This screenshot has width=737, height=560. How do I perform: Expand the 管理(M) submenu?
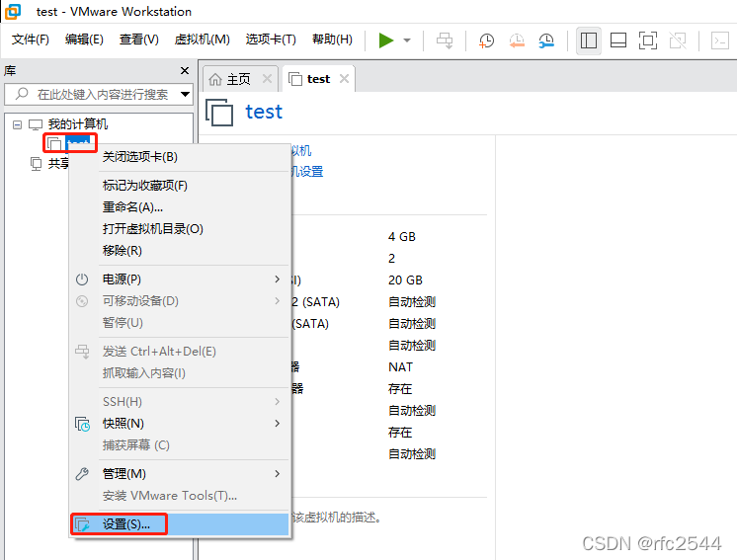coord(179,473)
